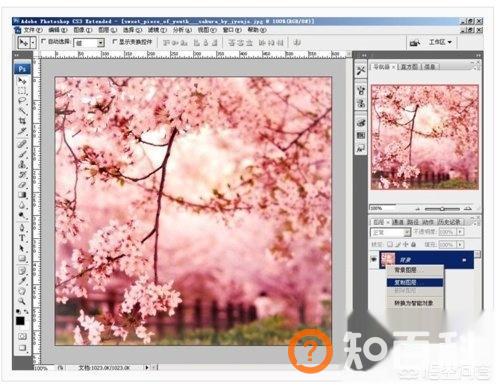Select the Clone Stamp tool

point(22,164)
